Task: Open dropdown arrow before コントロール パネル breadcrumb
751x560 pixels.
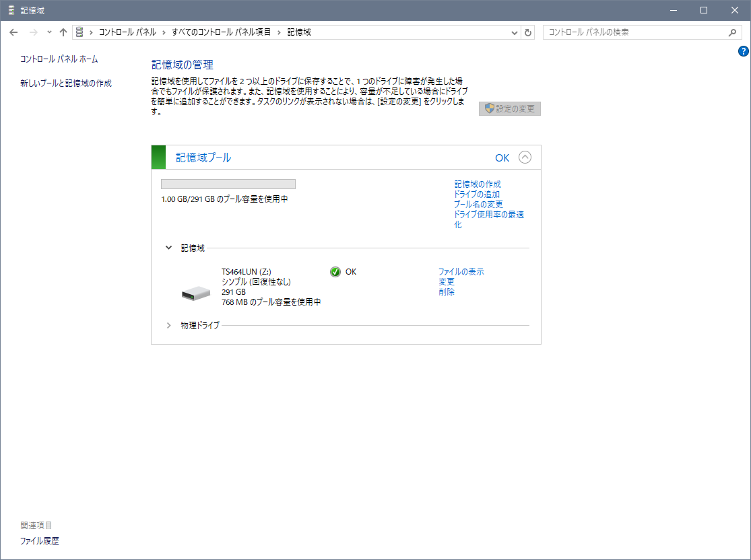Action: [x=91, y=32]
